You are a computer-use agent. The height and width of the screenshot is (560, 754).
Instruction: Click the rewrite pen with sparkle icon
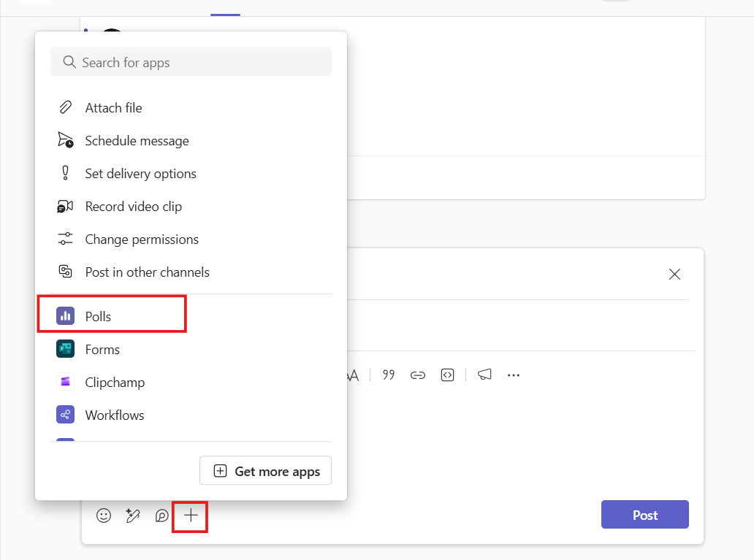point(133,515)
